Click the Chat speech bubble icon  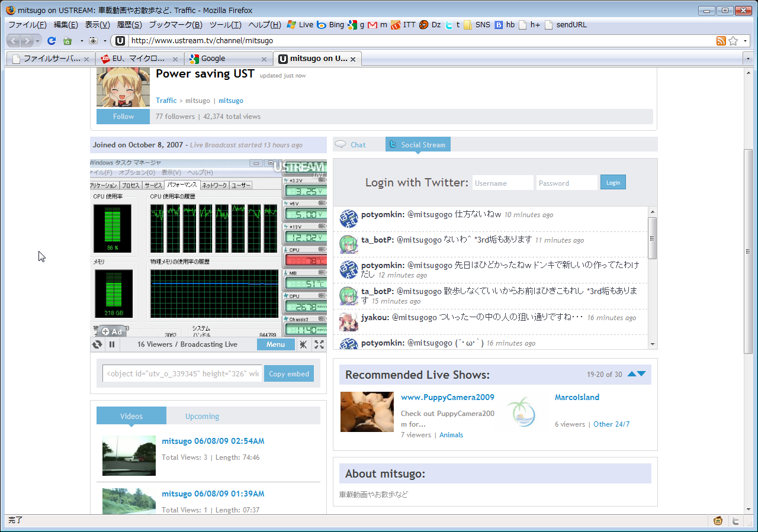click(341, 144)
